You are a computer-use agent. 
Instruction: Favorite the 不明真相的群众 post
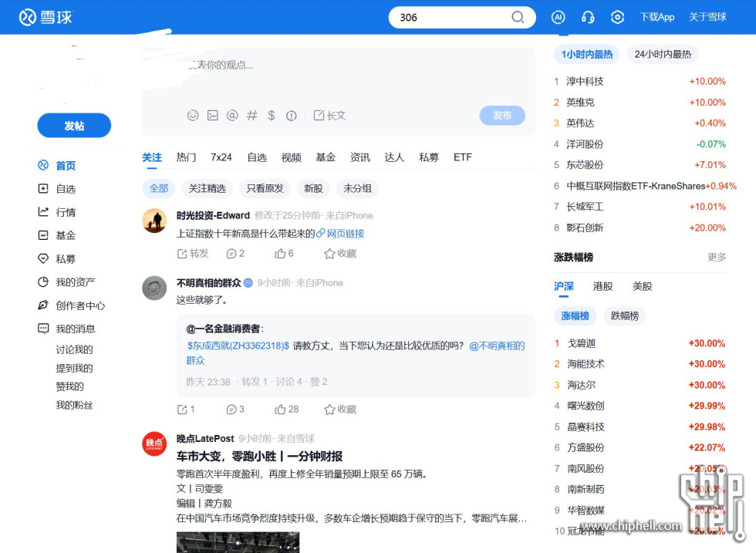click(x=340, y=410)
